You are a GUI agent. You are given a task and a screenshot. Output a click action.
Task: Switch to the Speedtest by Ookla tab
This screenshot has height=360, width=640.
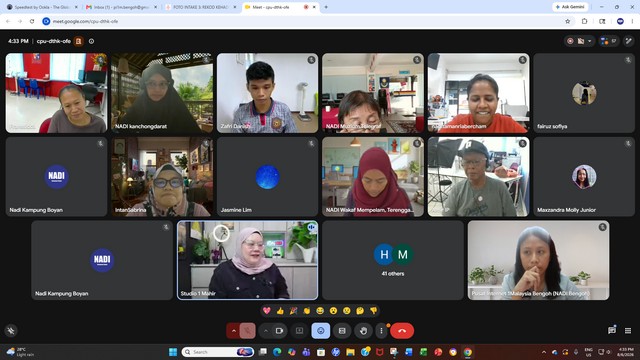[x=41, y=7]
